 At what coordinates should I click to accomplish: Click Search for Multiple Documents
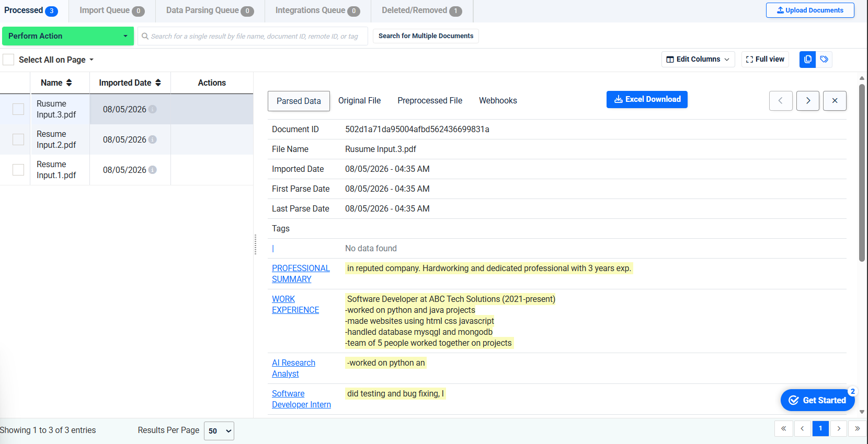point(426,36)
